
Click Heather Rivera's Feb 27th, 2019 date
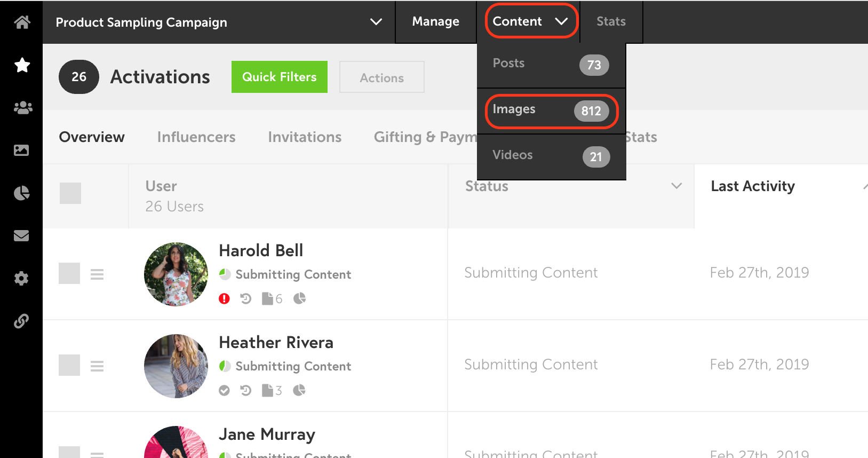(x=759, y=365)
